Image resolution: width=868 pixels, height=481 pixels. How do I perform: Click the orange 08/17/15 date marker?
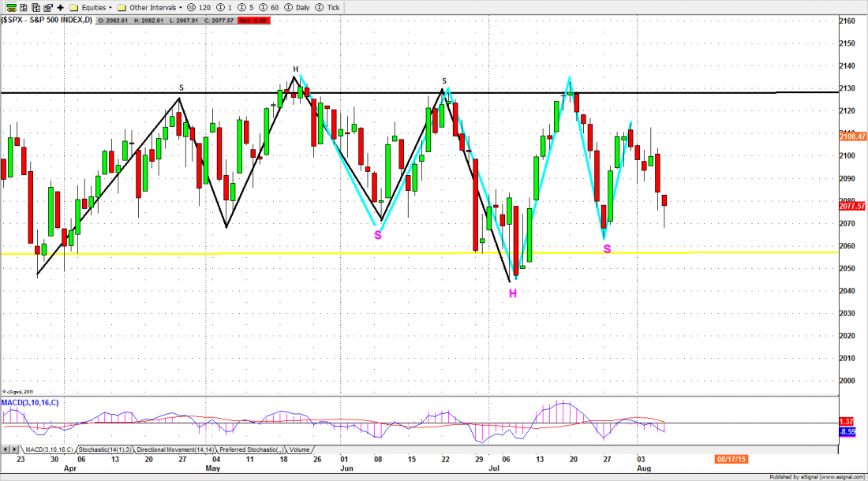pyautogui.click(x=729, y=457)
